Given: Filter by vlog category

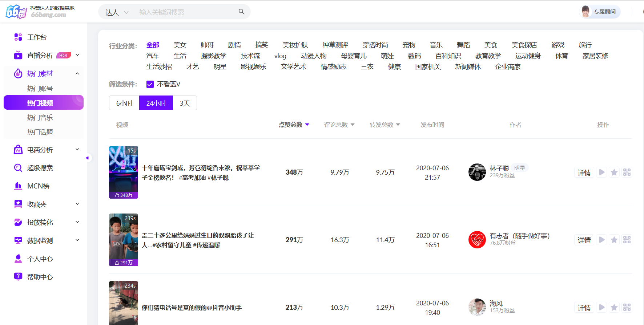Looking at the screenshot, I should click(280, 56).
